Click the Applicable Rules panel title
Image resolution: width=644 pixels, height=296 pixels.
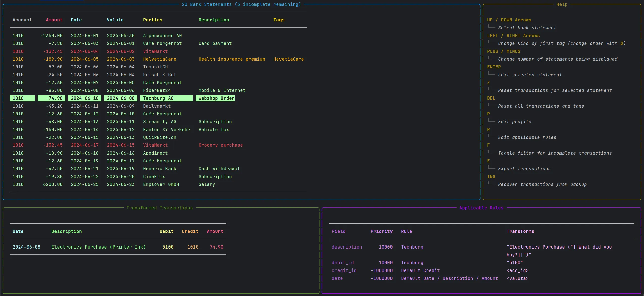481,208
